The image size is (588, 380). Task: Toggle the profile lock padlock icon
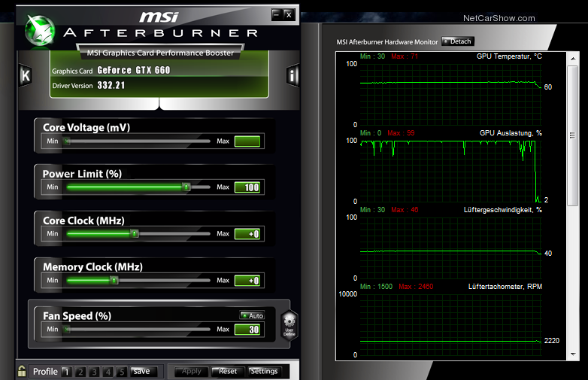coord(22,371)
